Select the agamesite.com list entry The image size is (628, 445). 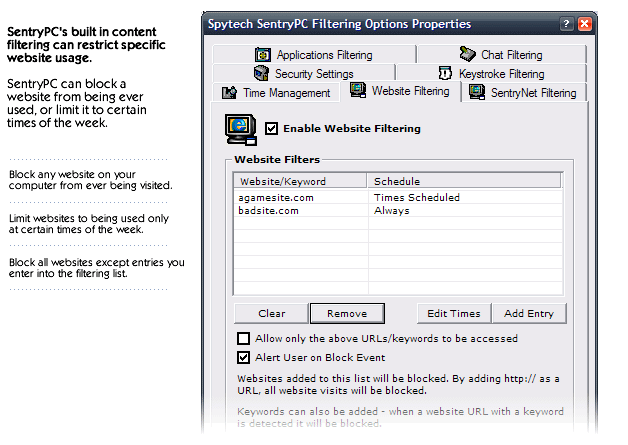click(398, 197)
